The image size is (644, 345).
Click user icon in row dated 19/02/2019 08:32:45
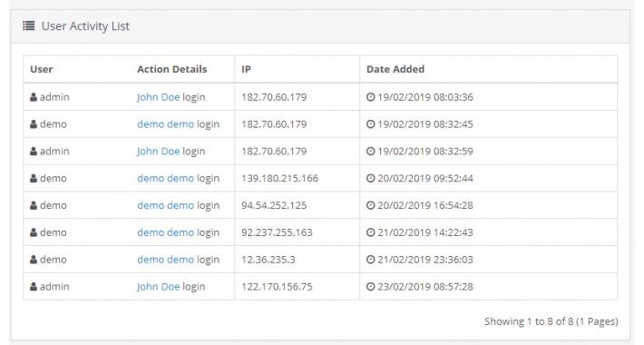34,124
